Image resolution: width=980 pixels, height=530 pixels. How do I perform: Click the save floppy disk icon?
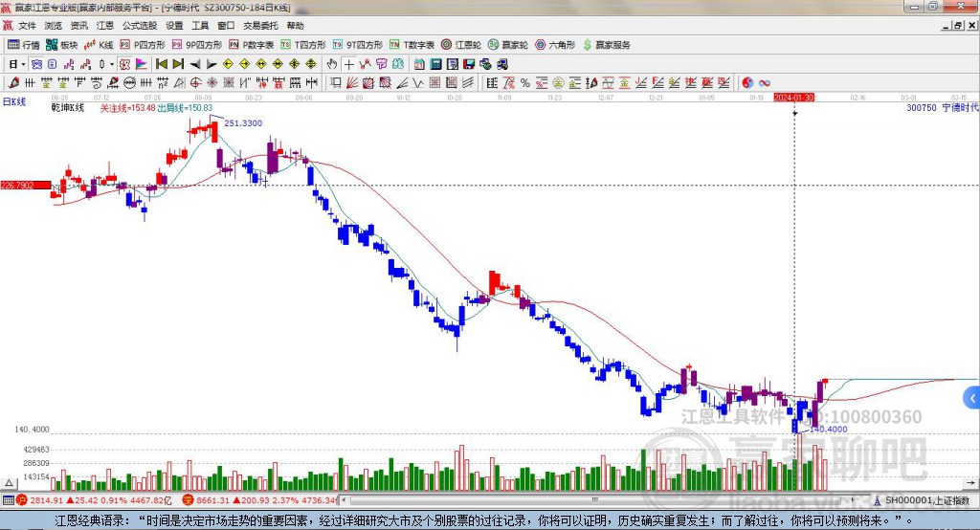point(469,64)
